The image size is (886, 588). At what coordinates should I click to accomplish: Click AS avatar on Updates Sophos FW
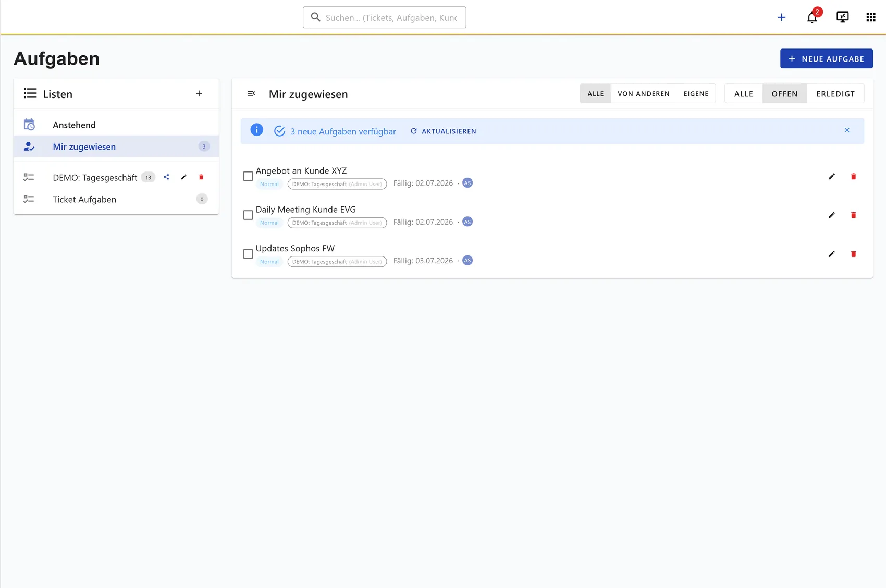point(467,261)
